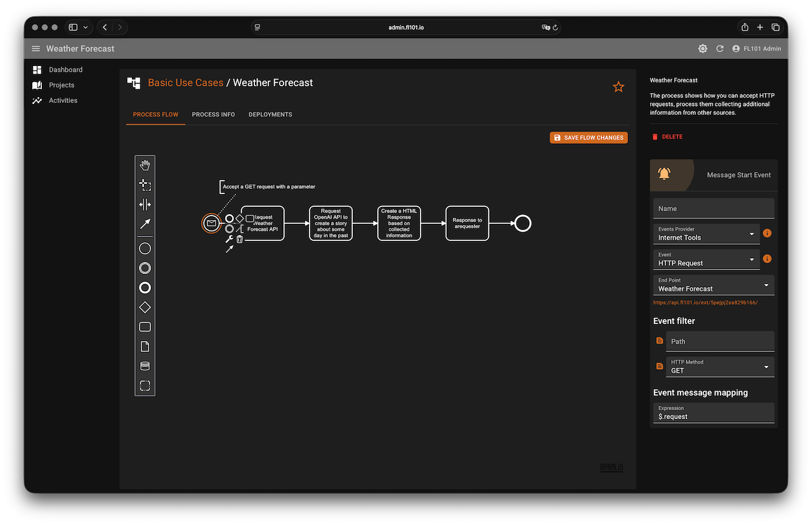The height and width of the screenshot is (525, 812).
Task: Choose the space tool in palette
Action: [x=145, y=205]
